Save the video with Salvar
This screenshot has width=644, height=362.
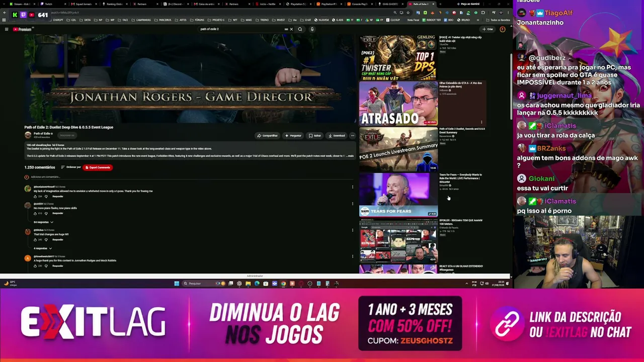click(x=315, y=136)
